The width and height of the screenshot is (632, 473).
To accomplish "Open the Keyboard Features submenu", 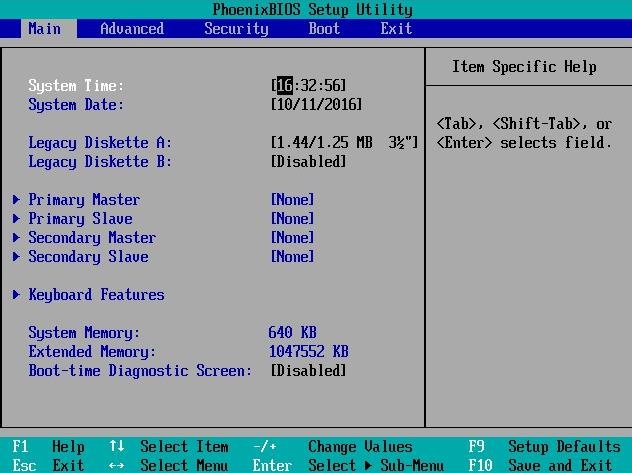I will tap(96, 295).
